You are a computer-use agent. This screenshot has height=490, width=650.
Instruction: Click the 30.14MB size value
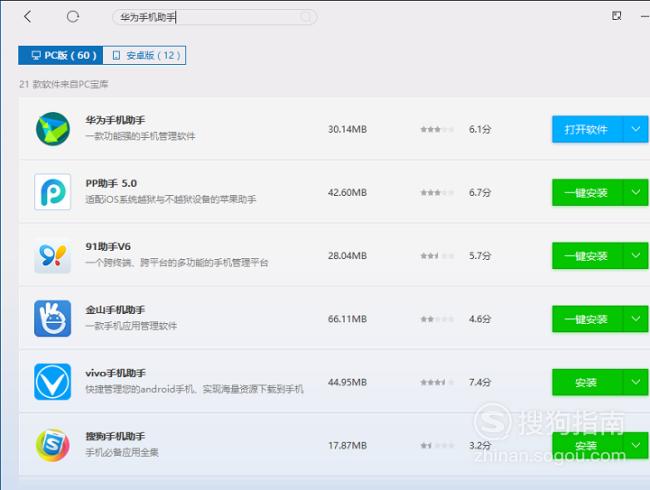[347, 129]
